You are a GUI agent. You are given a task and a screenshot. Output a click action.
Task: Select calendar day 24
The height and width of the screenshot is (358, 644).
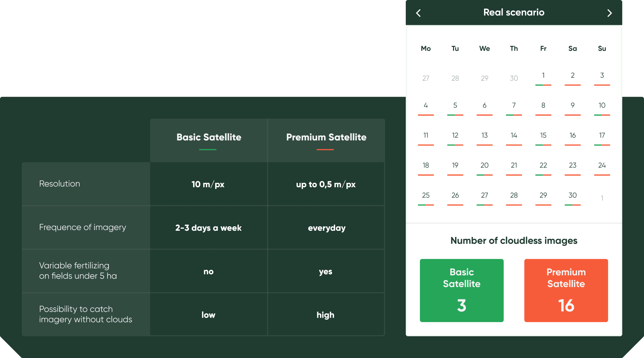602,168
